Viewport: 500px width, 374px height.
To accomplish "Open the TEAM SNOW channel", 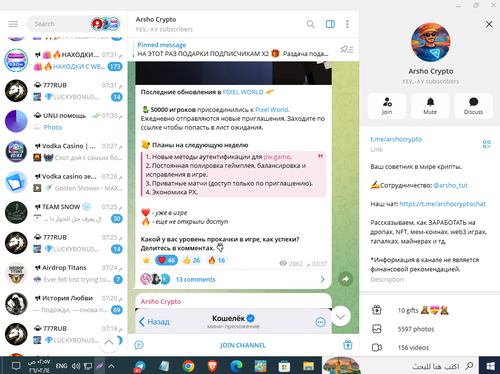I will pos(63,213).
